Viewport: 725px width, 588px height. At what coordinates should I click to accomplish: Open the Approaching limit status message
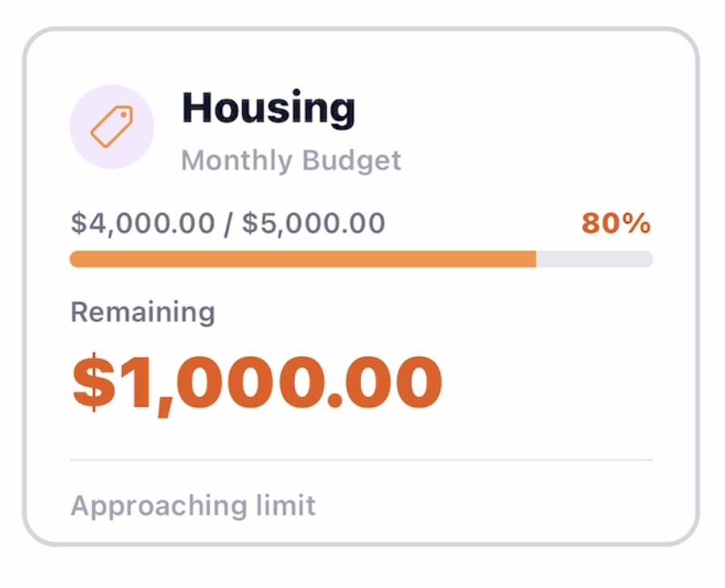pos(193,506)
